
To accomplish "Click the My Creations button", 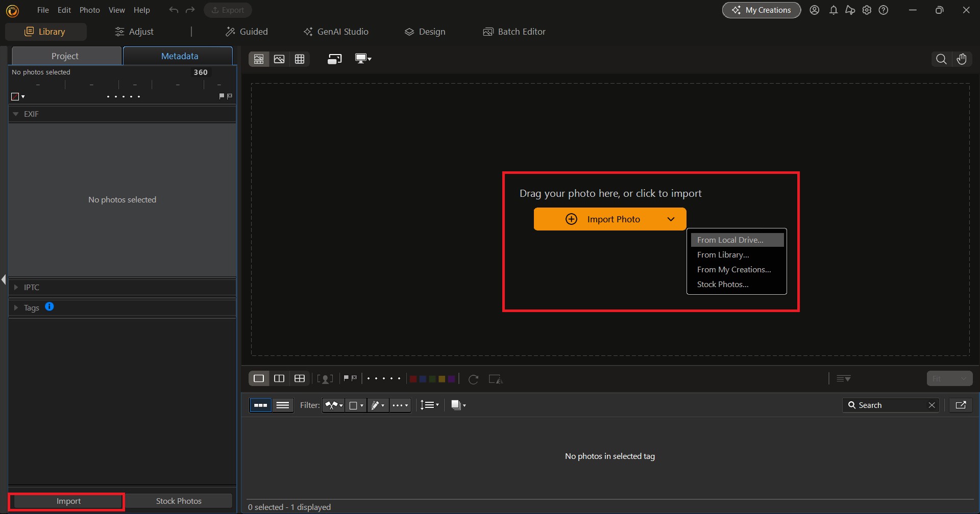I will (761, 10).
